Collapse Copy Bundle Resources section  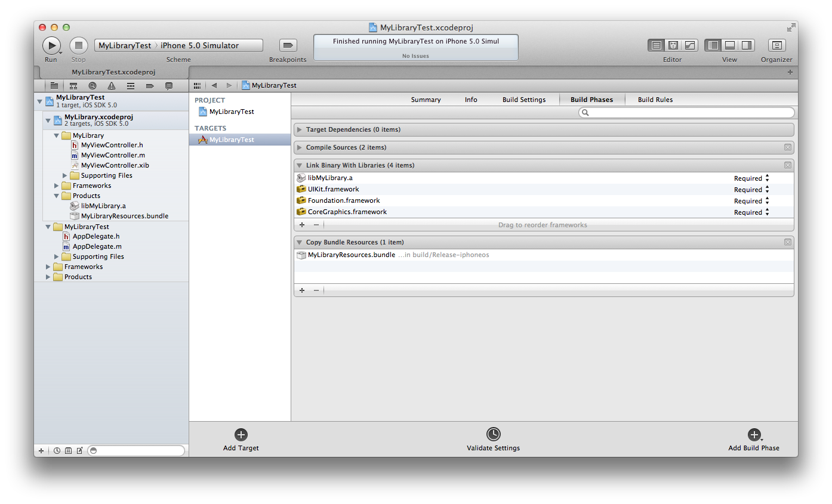coord(300,242)
